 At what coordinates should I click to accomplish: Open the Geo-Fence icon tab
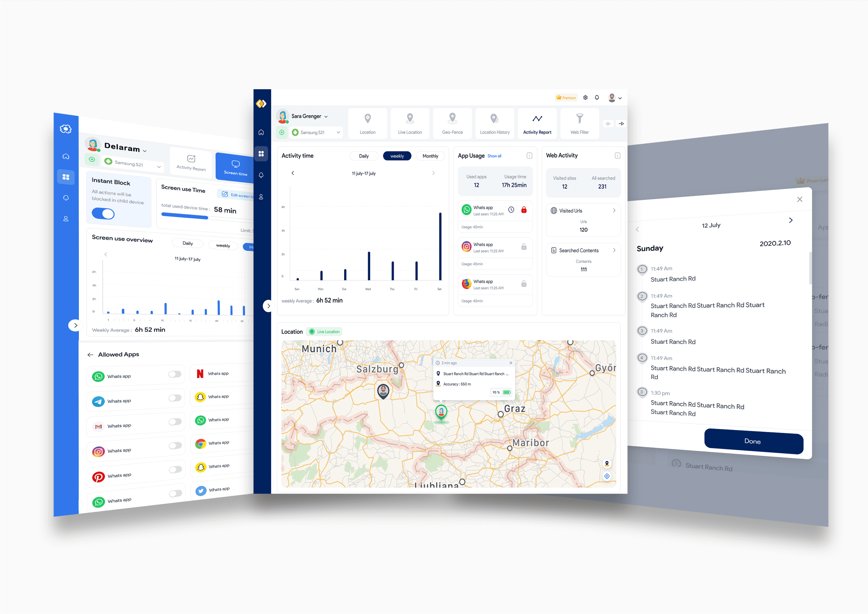pos(452,123)
